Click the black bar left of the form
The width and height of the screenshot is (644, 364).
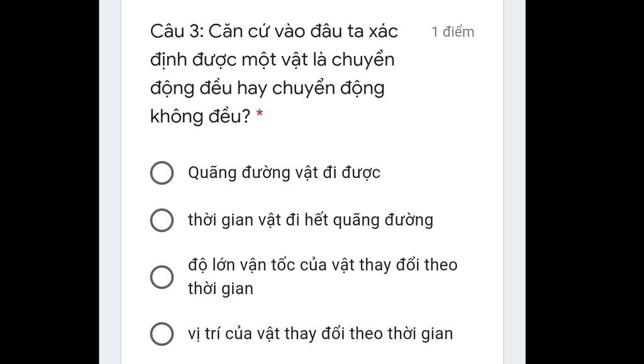49,182
